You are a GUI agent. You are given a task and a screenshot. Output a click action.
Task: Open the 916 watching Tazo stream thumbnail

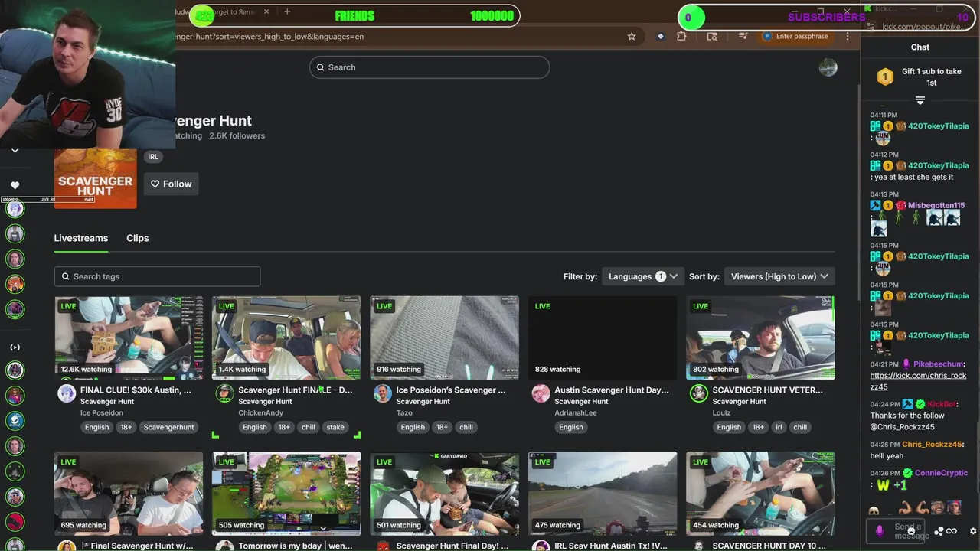445,337
